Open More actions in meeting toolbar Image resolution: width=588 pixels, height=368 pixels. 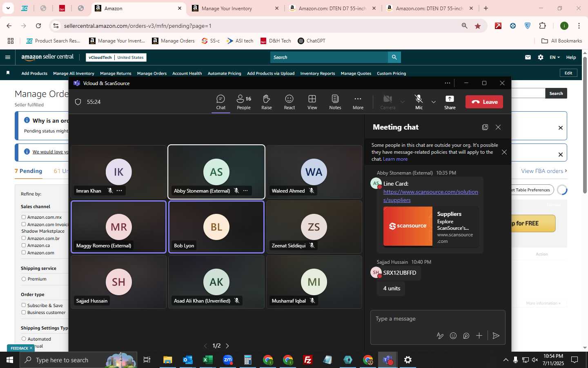point(358,102)
